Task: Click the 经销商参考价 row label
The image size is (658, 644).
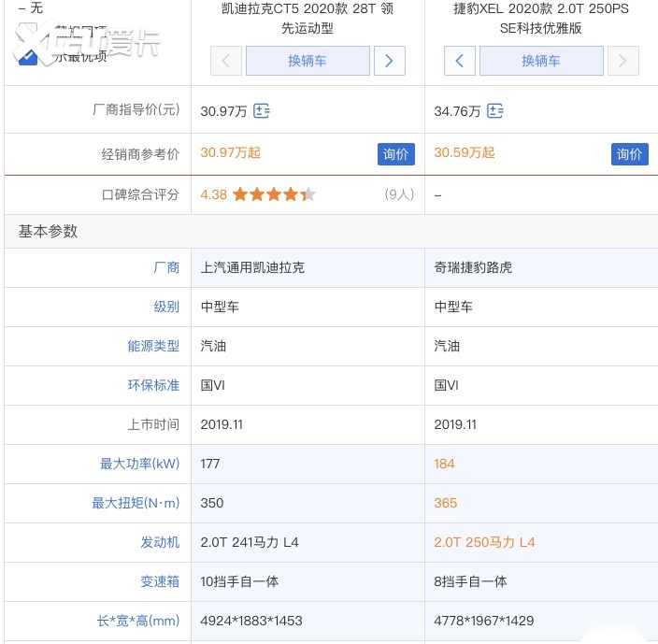Action: click(x=140, y=154)
